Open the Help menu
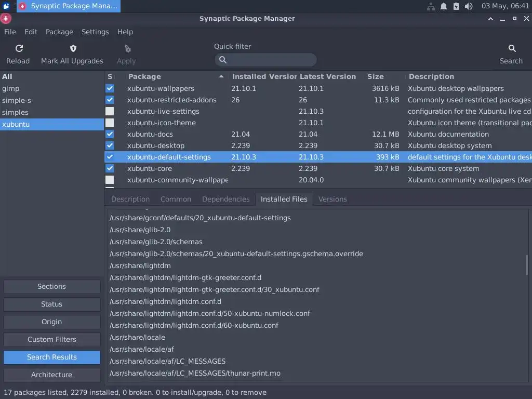Screen dimensions: 532x399 click(x=125, y=32)
